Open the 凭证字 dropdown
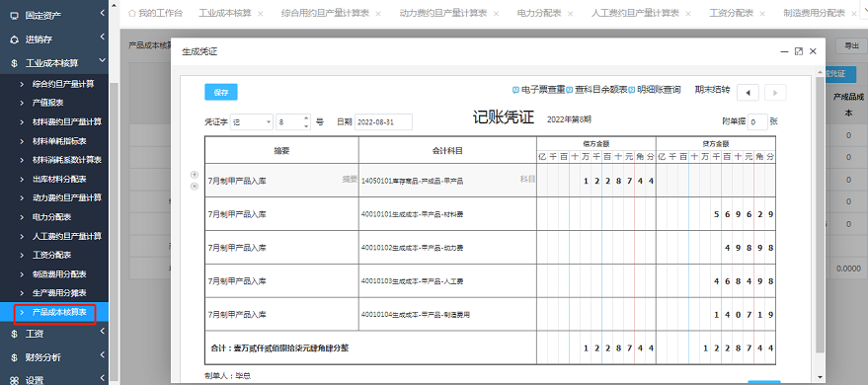 (252, 122)
